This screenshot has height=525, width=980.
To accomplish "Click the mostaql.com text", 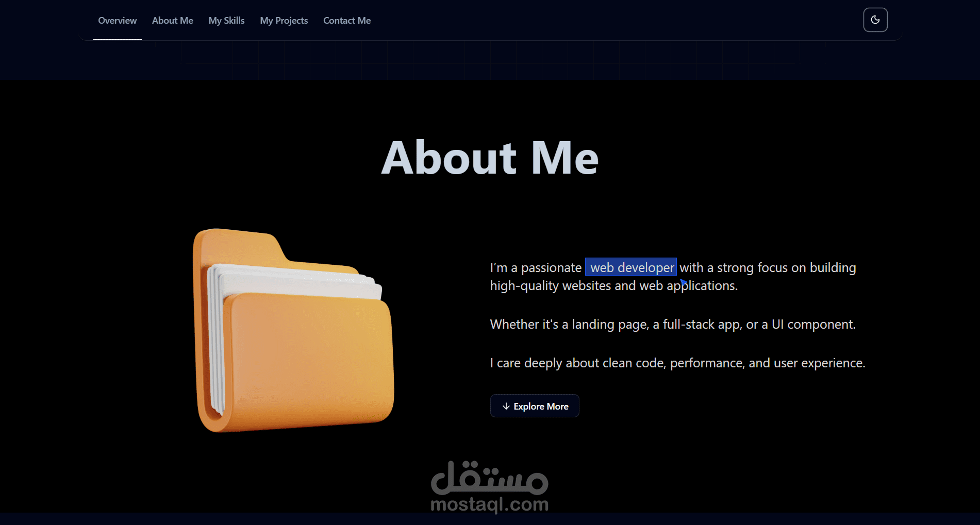I will click(x=489, y=504).
